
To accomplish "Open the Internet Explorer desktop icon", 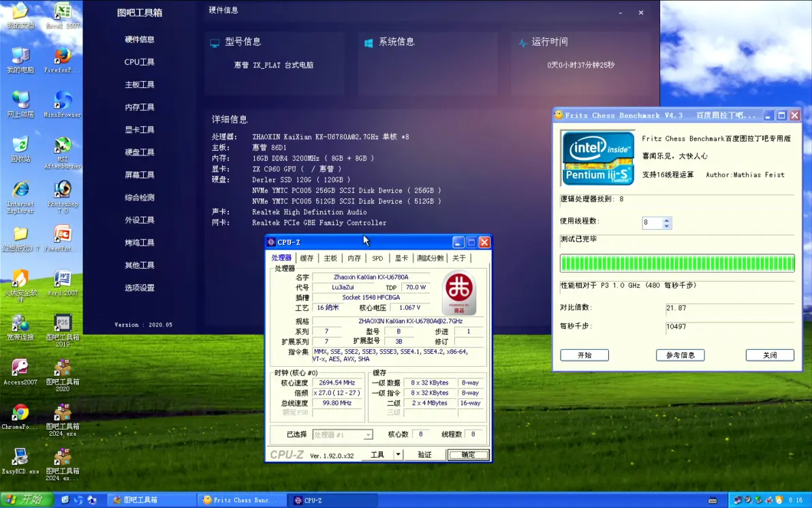I will (20, 197).
